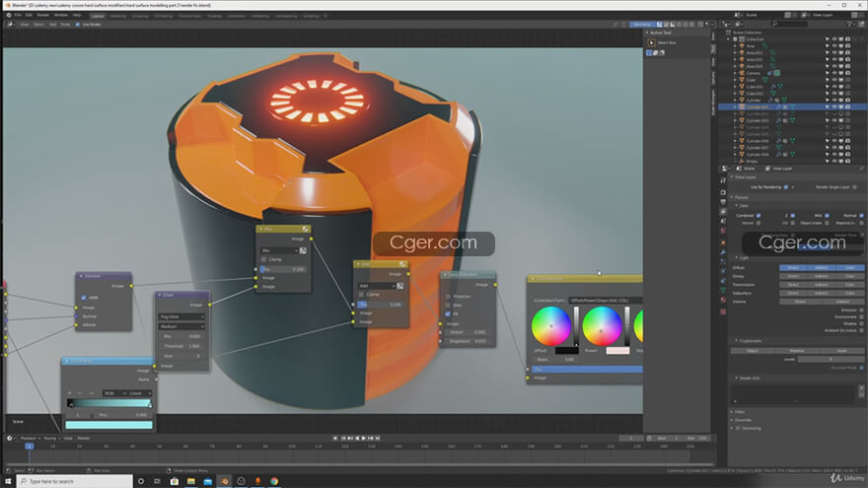Play the animation in the timeline
This screenshot has width=868, height=488.
coord(364,438)
